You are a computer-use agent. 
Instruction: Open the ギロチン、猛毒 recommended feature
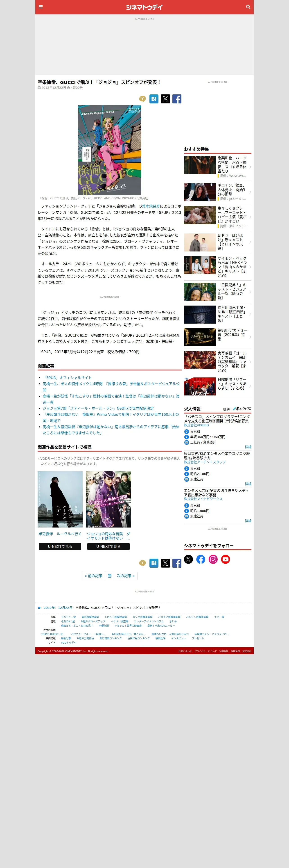217,192
